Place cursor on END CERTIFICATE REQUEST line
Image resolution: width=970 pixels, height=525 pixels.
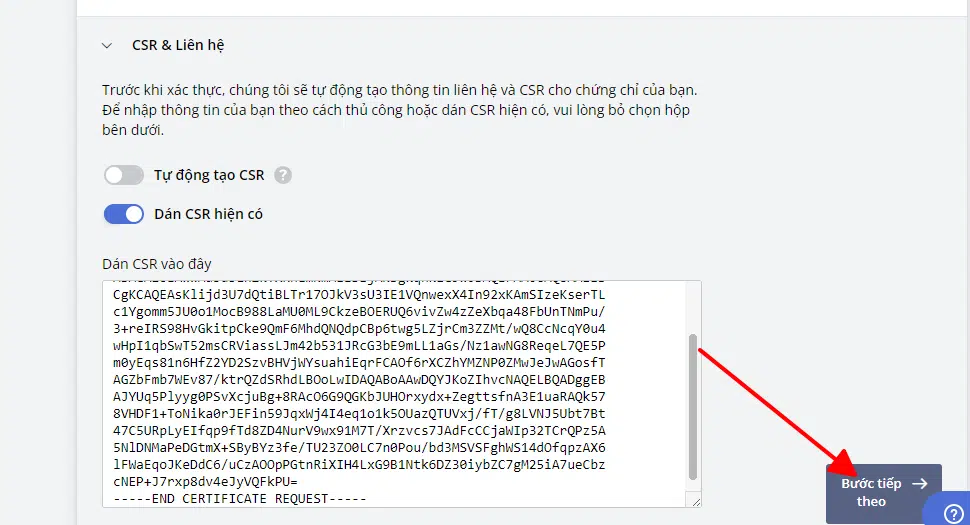tap(240, 498)
